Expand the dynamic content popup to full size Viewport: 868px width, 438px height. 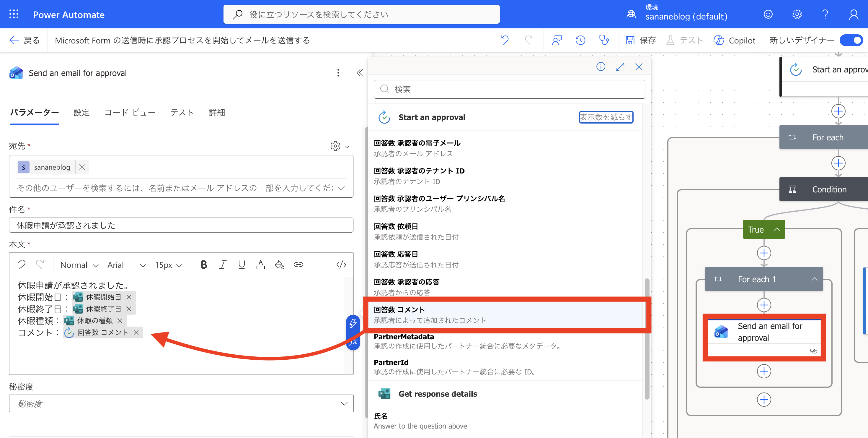[620, 66]
